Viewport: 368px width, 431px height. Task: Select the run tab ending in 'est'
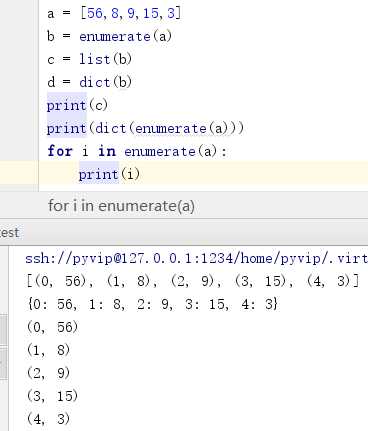click(9, 232)
